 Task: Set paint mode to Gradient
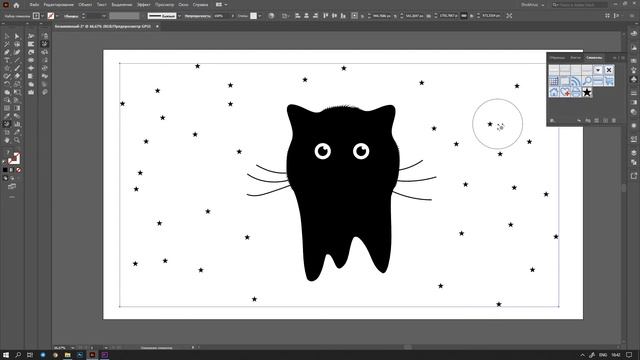coord(12,170)
